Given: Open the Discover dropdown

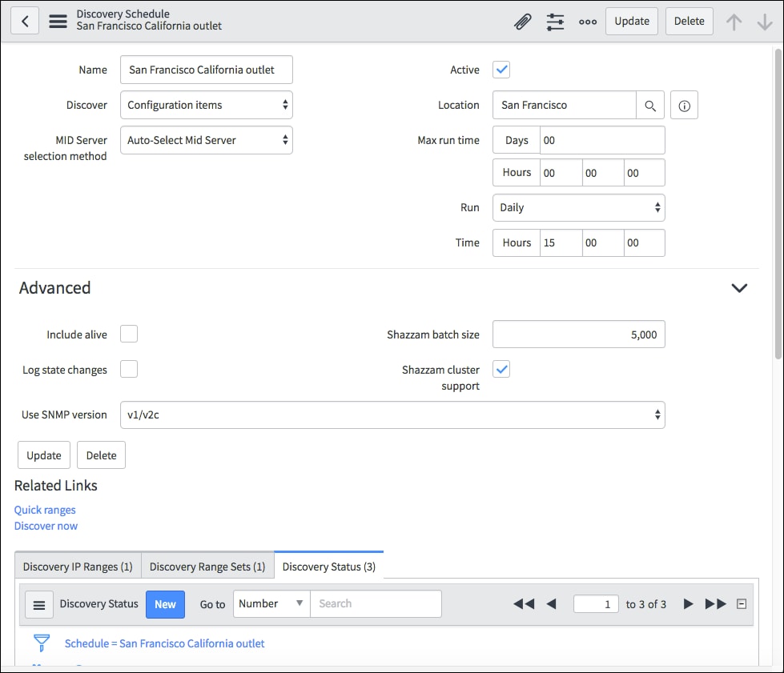Looking at the screenshot, I should 206,105.
